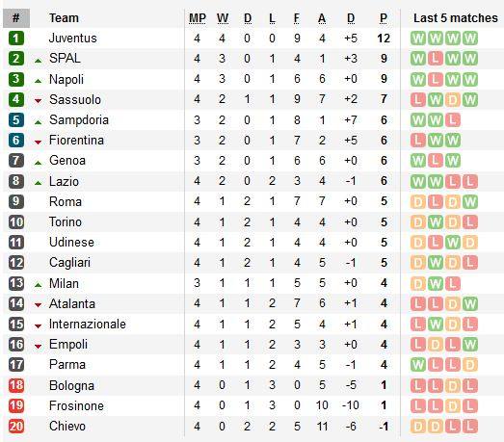Click the red rank 18 badge for Bologna

[16, 385]
